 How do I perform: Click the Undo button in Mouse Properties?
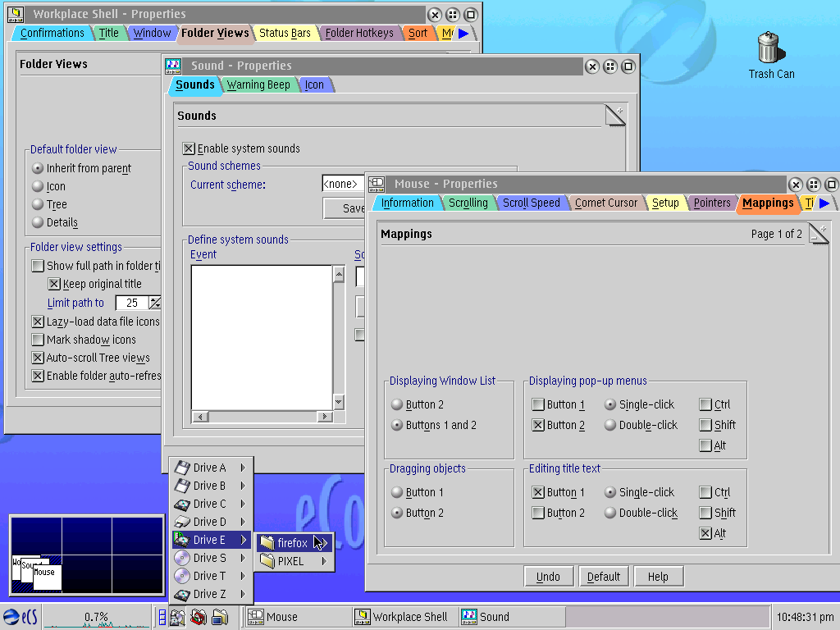click(548, 577)
